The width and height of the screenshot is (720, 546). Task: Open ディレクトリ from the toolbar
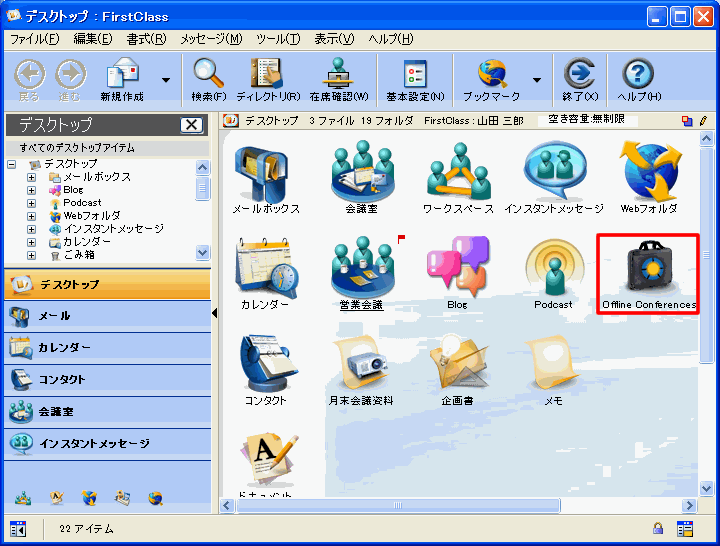coord(266,75)
